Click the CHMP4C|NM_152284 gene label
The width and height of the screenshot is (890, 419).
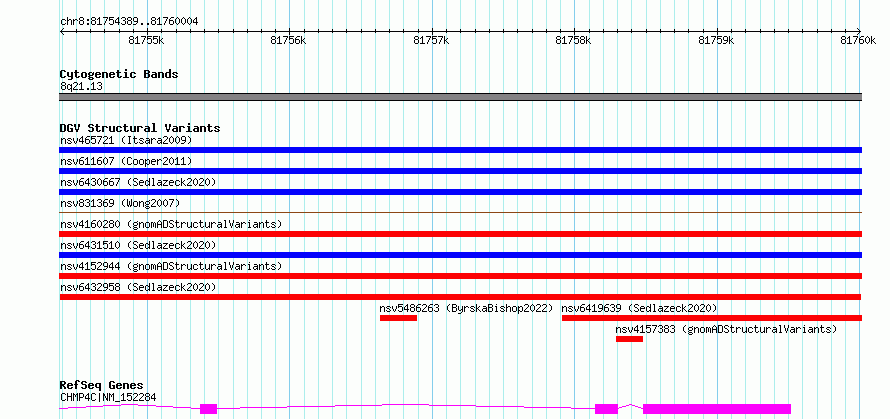[x=108, y=397]
